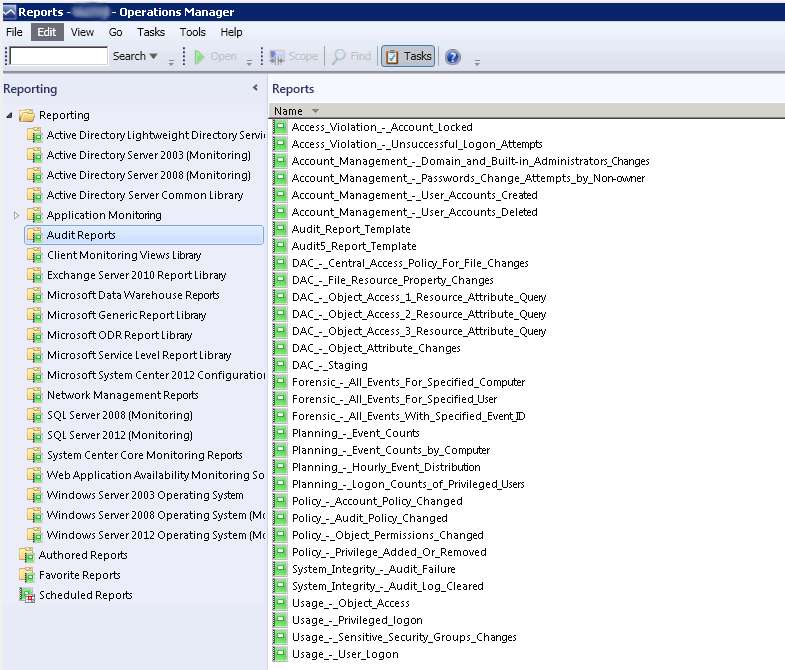
Task: Select Planning_-_Logon_Counts_of_Privileged_Users report
Action: [408, 485]
